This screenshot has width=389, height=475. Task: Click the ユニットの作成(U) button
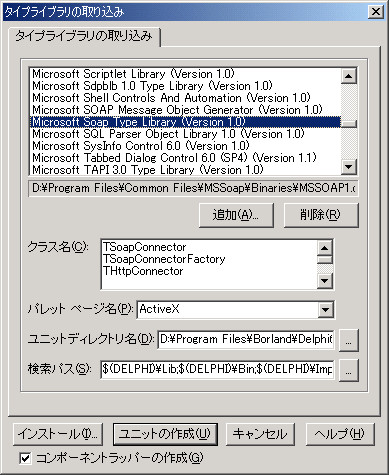coord(165,434)
